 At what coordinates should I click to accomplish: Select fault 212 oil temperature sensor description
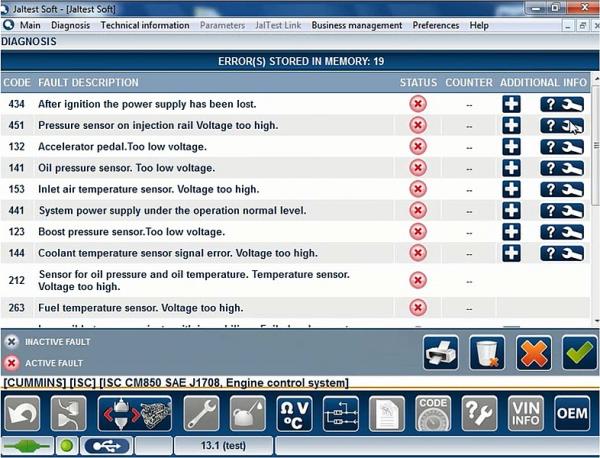(x=194, y=280)
